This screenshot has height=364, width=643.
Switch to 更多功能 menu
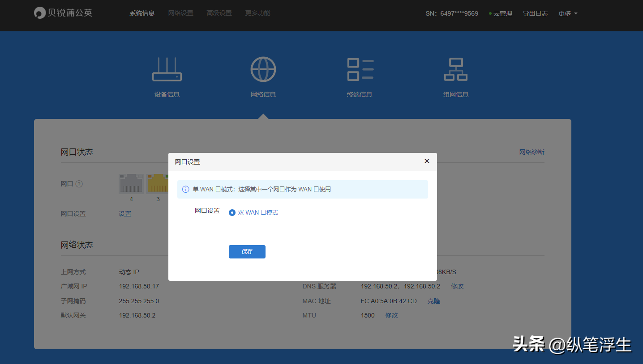(258, 13)
